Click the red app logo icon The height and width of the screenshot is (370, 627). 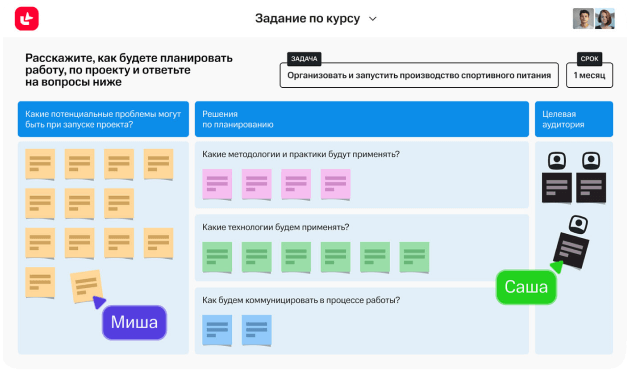[27, 18]
